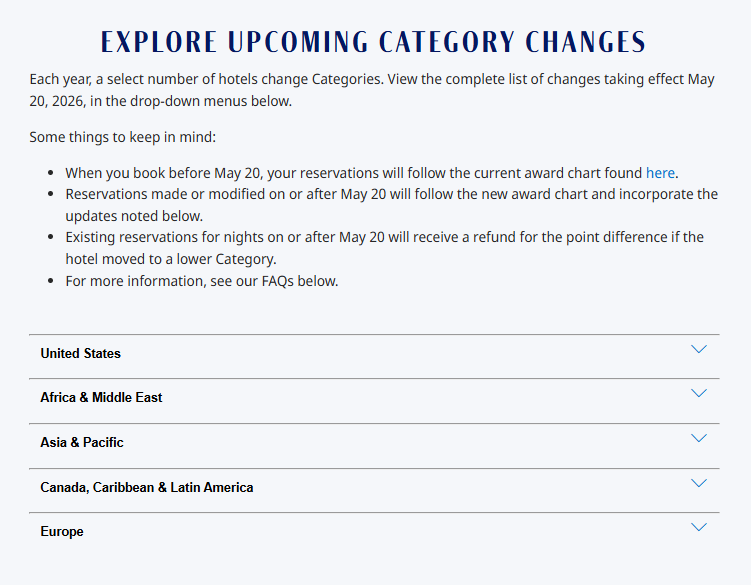Follow the "here" award chart link
The width and height of the screenshot is (751, 585).
pos(660,173)
